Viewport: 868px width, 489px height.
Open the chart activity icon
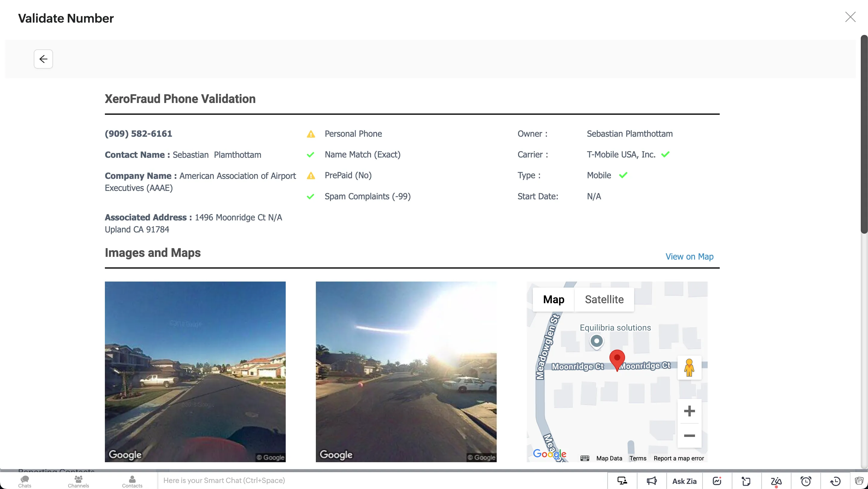[717, 481]
